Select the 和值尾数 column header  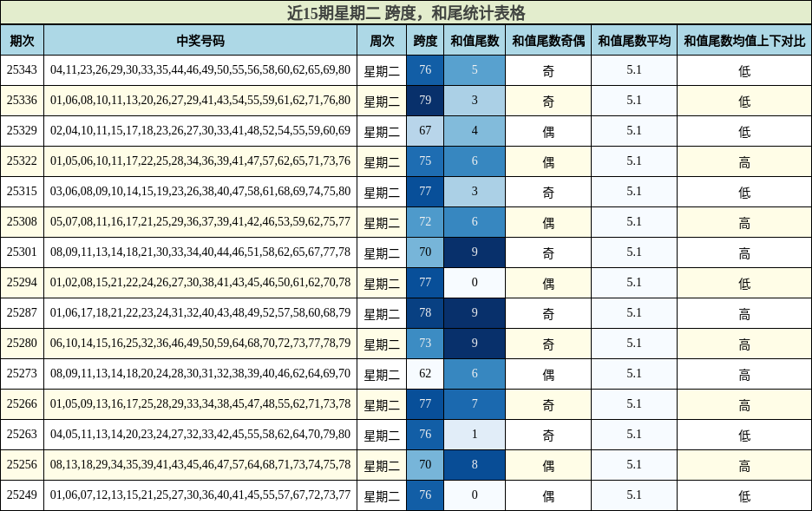(473, 38)
